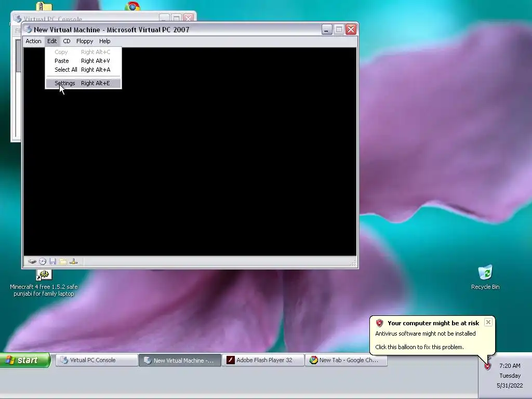Image resolution: width=532 pixels, height=399 pixels.
Task: Click the security balloon message text
Action: tap(425, 340)
